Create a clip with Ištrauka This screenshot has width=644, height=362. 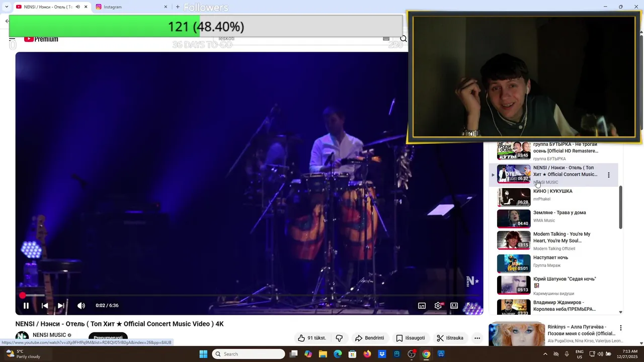450,338
